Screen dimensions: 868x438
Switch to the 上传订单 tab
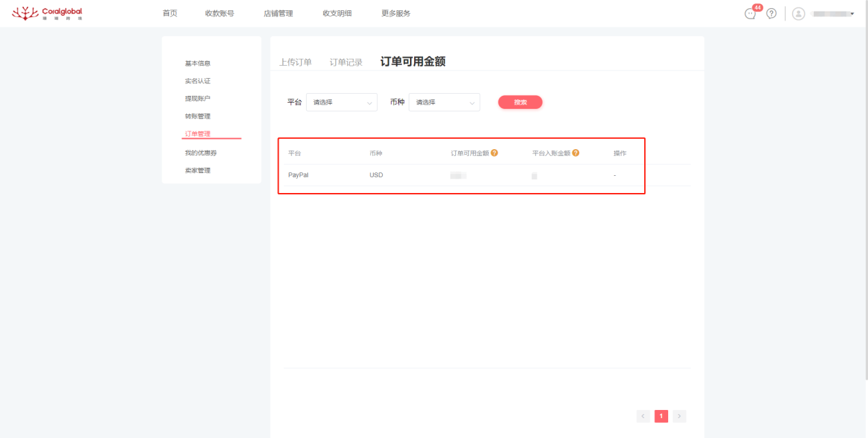click(295, 60)
